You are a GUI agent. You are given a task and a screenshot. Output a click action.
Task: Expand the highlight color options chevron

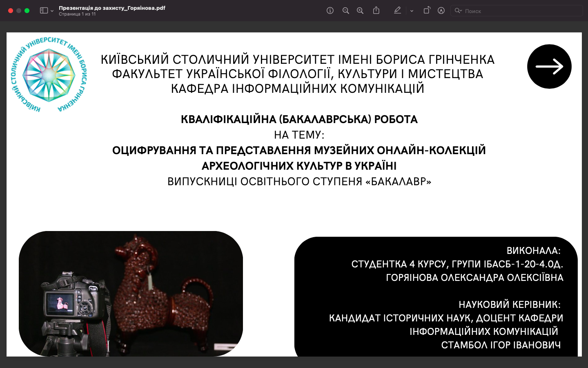tap(412, 11)
